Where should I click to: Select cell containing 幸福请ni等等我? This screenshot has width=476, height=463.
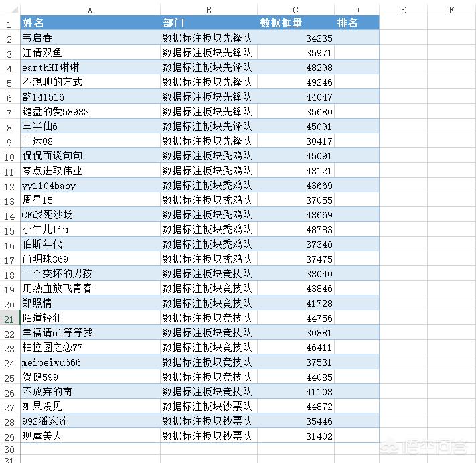click(90, 332)
